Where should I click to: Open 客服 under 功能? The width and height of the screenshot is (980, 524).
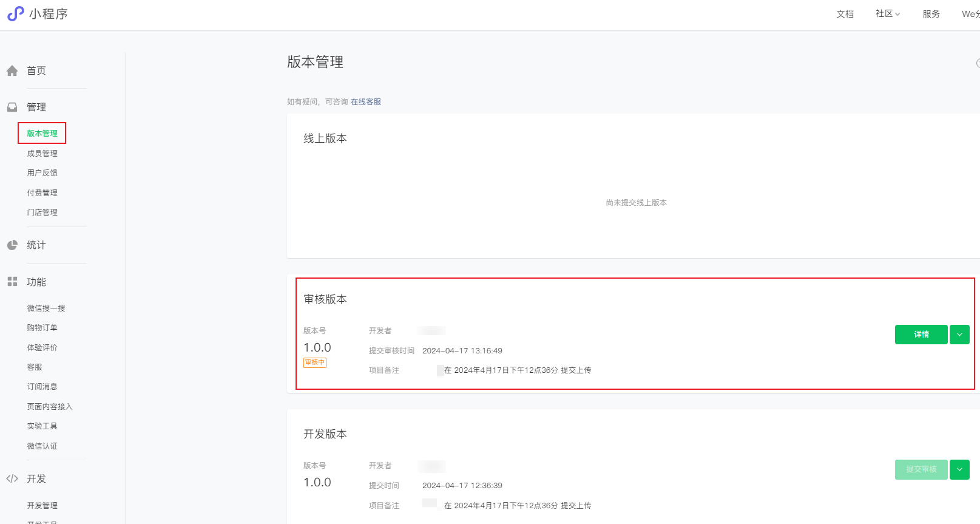(35, 367)
